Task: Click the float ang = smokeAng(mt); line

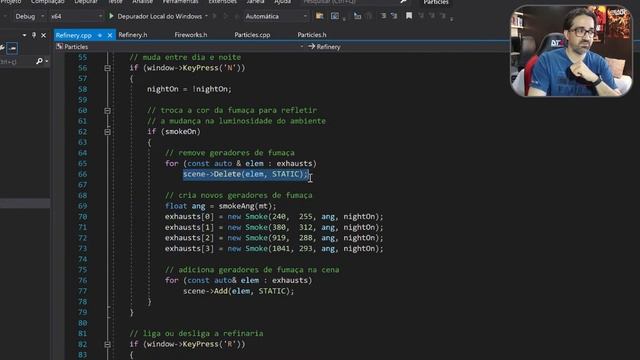Action: pos(220,206)
